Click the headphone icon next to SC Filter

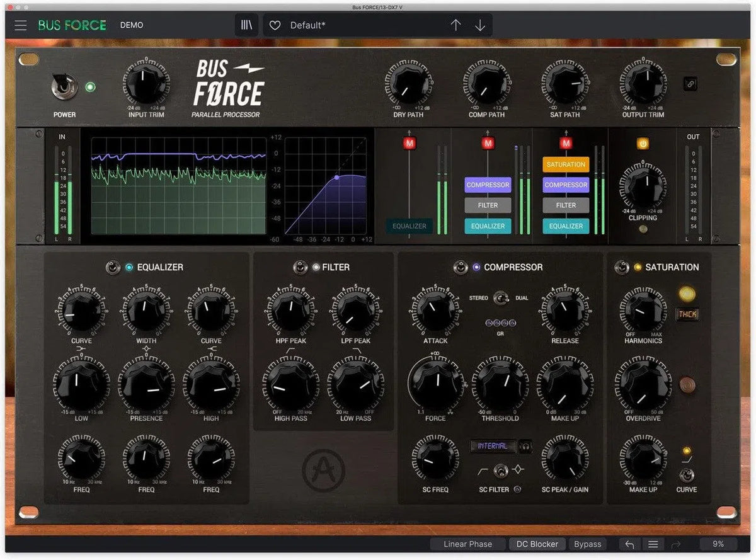(527, 445)
